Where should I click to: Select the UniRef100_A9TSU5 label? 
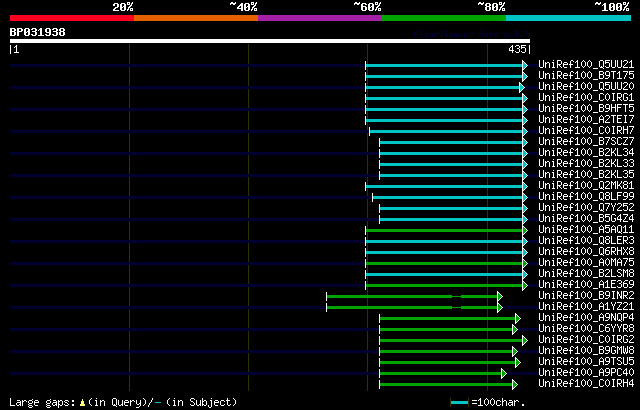pyautogui.click(x=586, y=362)
